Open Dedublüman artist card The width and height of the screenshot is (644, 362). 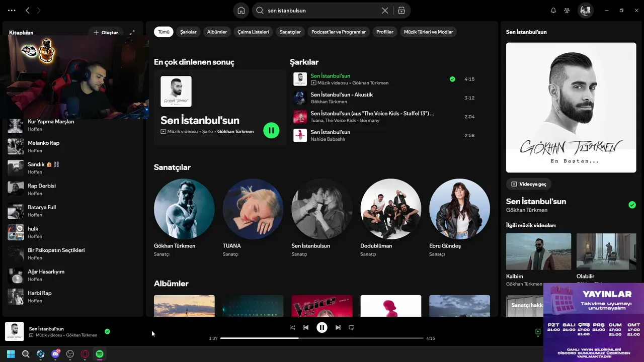(x=391, y=218)
